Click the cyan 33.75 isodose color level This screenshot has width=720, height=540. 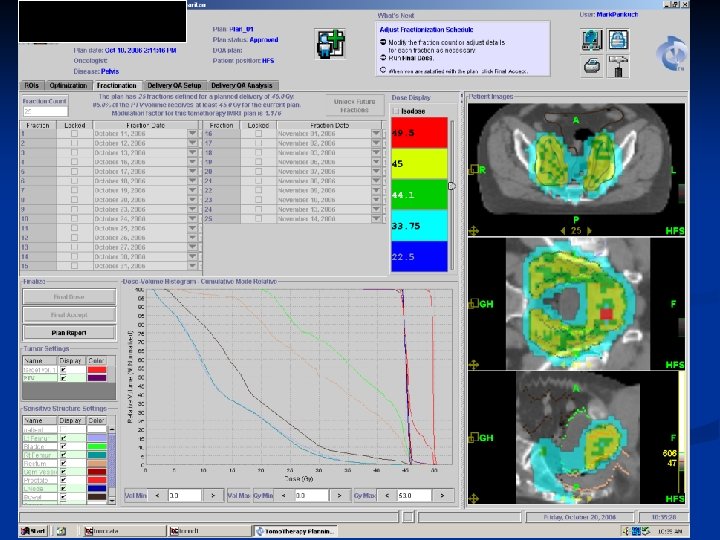click(x=419, y=225)
